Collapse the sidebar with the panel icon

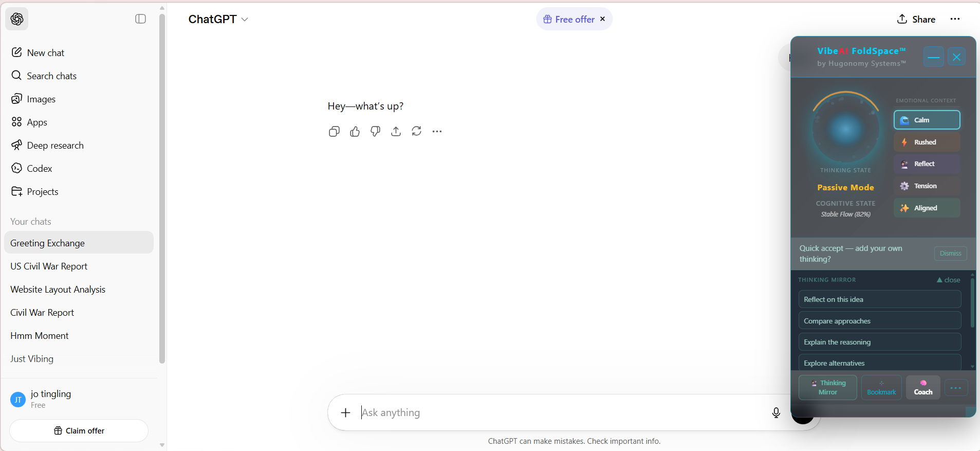(141, 19)
